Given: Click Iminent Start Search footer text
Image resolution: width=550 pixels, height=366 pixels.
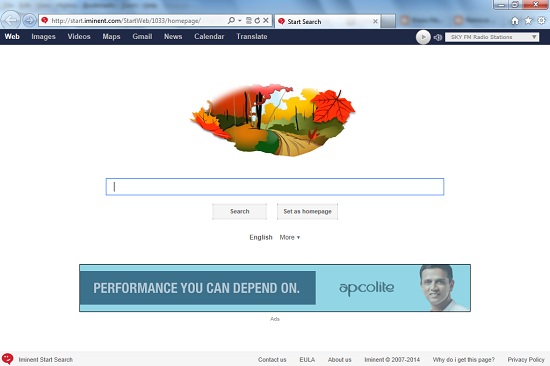Looking at the screenshot, I should [46, 360].
